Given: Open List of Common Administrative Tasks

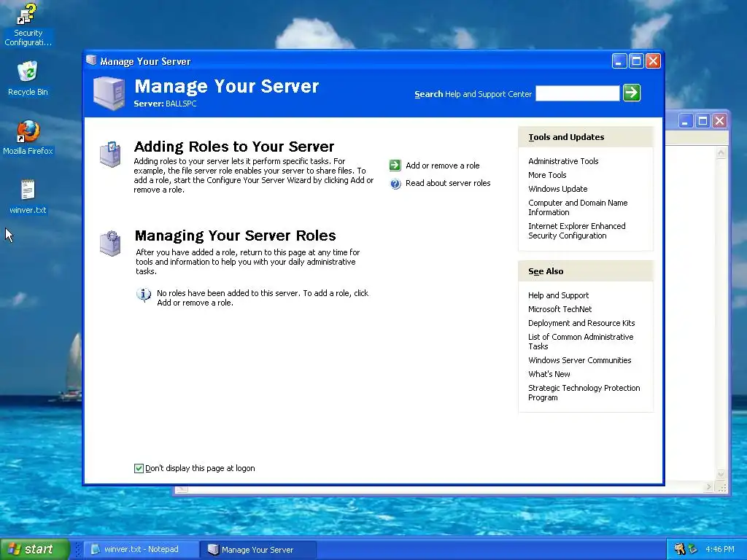Looking at the screenshot, I should 581,341.
